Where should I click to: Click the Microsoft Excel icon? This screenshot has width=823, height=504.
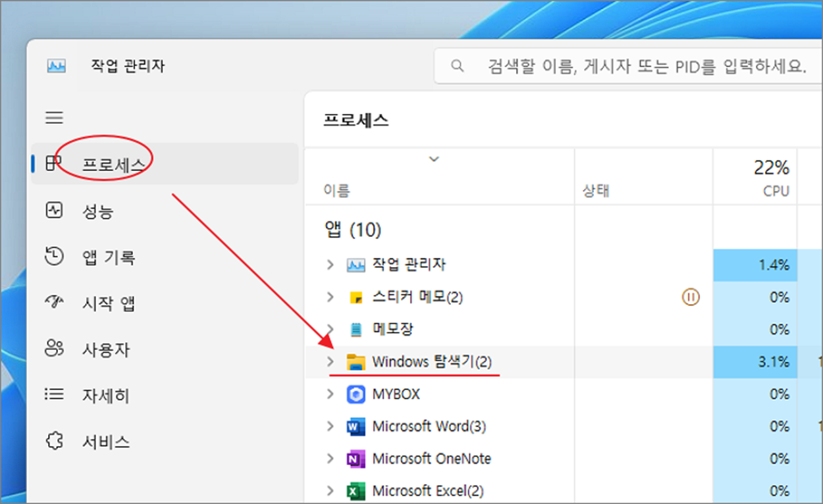point(356,491)
